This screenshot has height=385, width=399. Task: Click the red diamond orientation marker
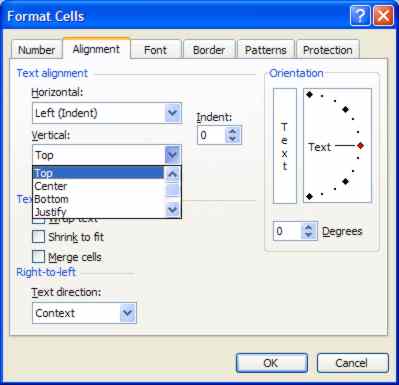360,146
